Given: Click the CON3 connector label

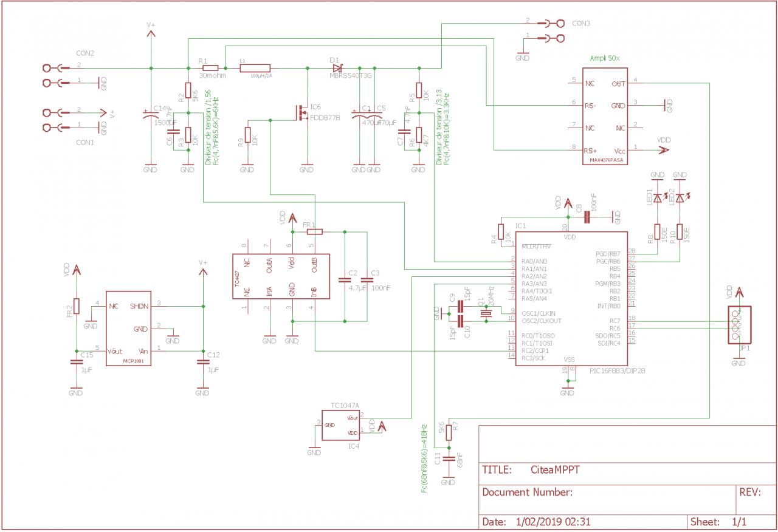Looking at the screenshot, I should point(581,23).
